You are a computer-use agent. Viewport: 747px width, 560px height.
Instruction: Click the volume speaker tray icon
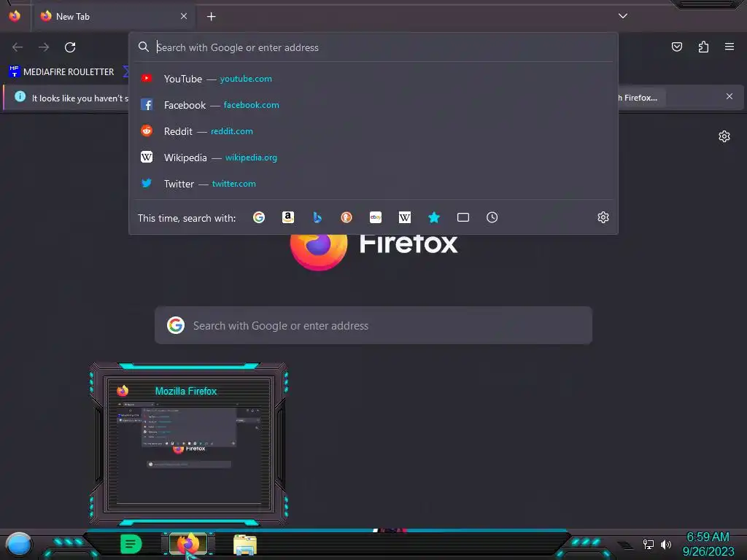[x=666, y=544]
